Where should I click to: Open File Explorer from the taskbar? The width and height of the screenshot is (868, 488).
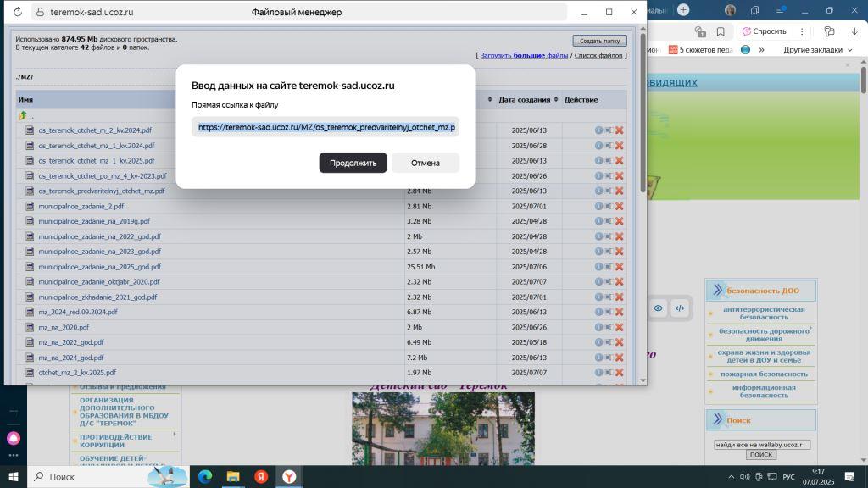[x=233, y=477]
